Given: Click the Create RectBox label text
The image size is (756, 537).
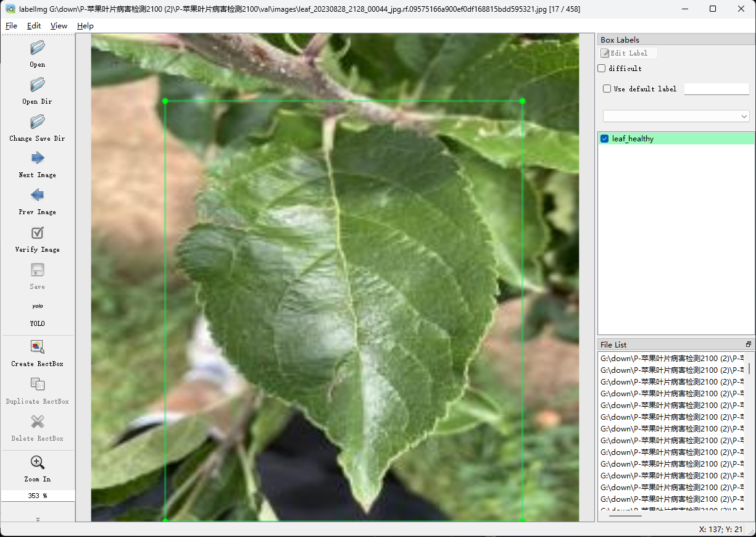Looking at the screenshot, I should pos(38,364).
